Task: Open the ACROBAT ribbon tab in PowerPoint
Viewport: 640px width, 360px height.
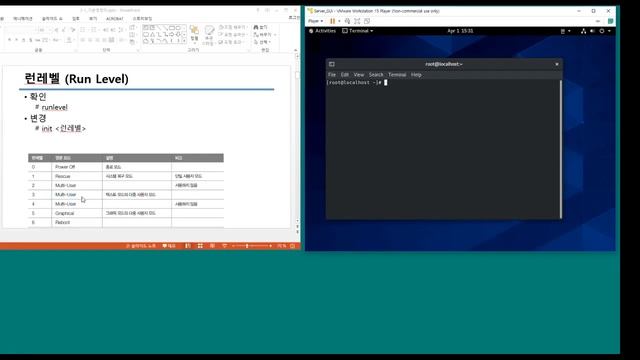Action: coord(114,19)
